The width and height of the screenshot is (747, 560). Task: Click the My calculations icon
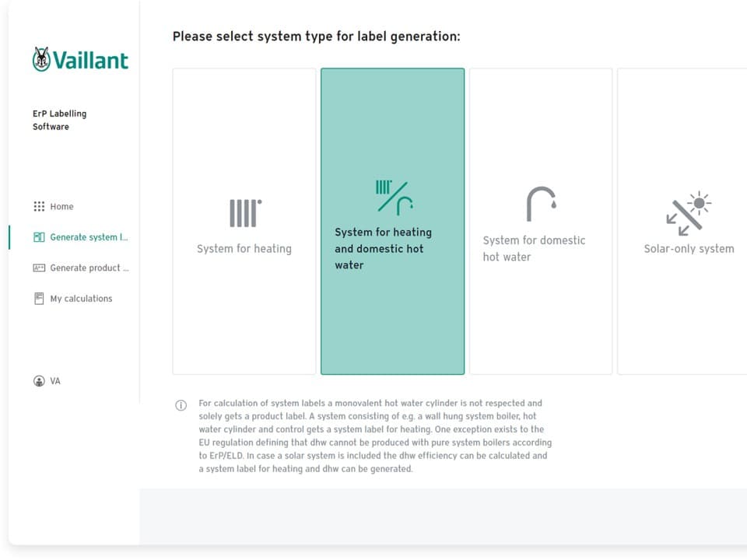click(x=39, y=299)
